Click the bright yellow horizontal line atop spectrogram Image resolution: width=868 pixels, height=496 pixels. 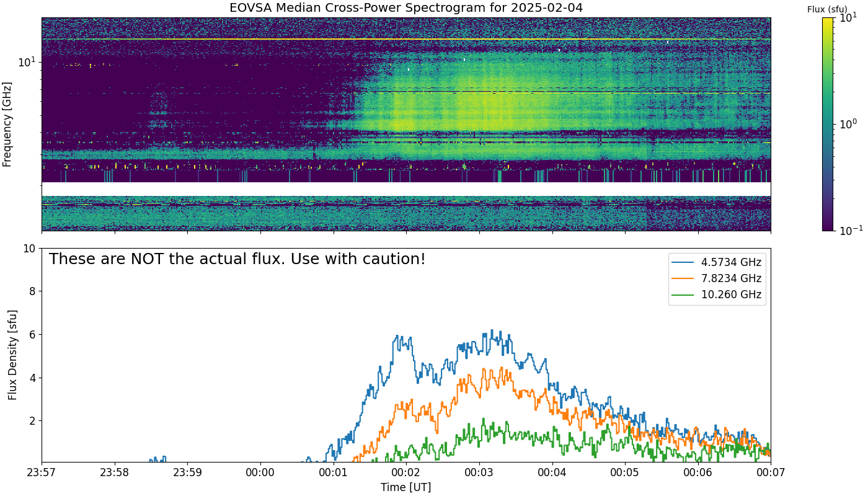(406, 39)
